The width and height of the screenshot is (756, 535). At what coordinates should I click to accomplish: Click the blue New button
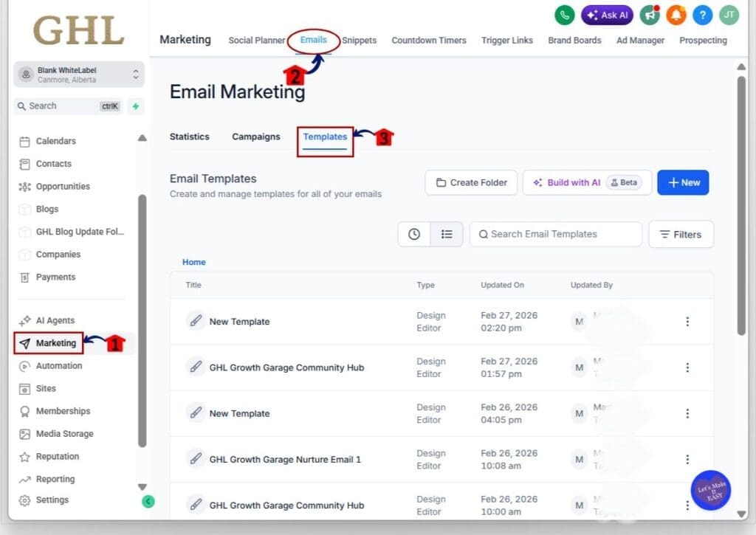point(683,182)
